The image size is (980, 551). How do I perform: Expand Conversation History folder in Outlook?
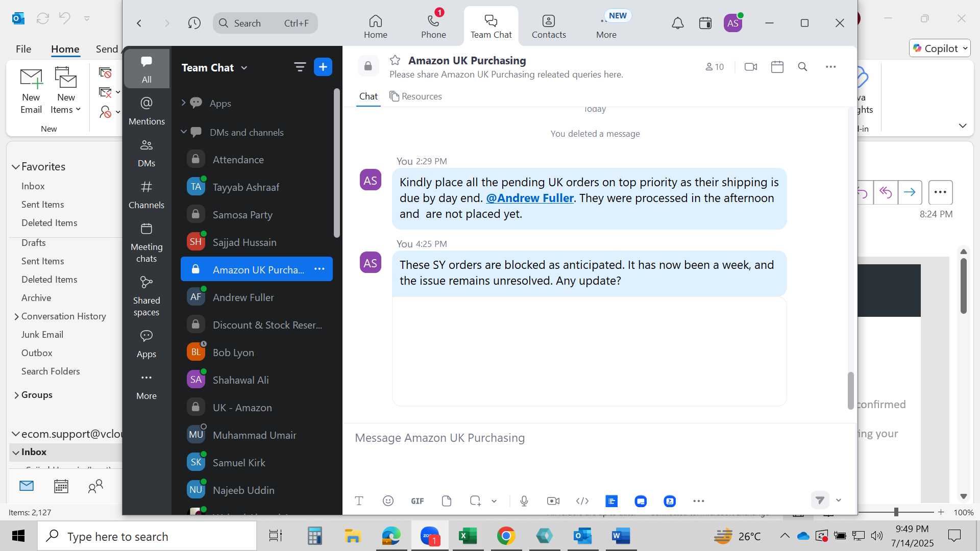tap(16, 317)
